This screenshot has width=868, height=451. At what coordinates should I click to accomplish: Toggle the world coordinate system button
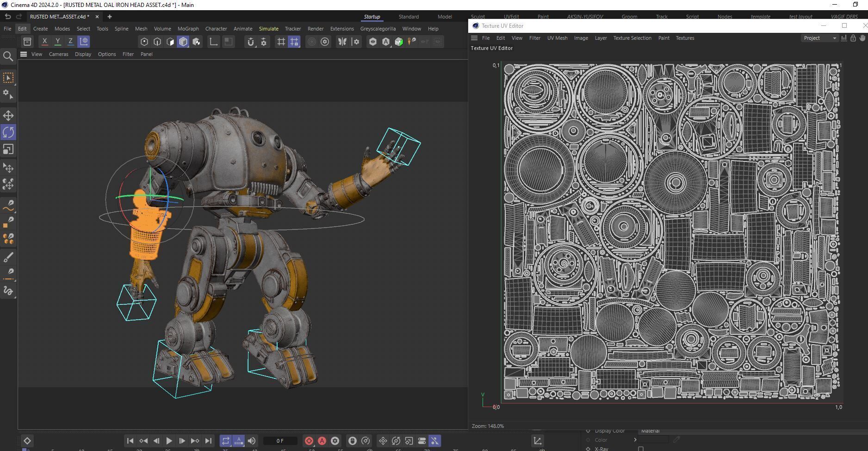coord(84,42)
